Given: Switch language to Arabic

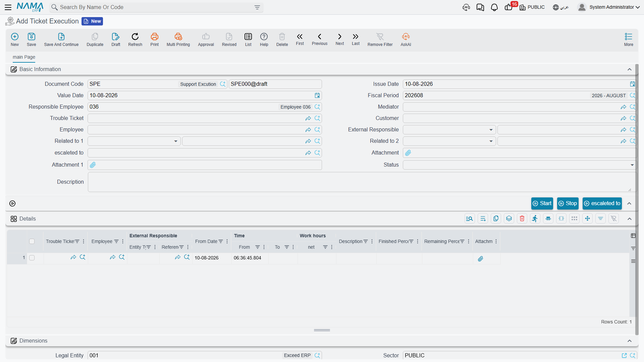Looking at the screenshot, I should click(x=561, y=7).
